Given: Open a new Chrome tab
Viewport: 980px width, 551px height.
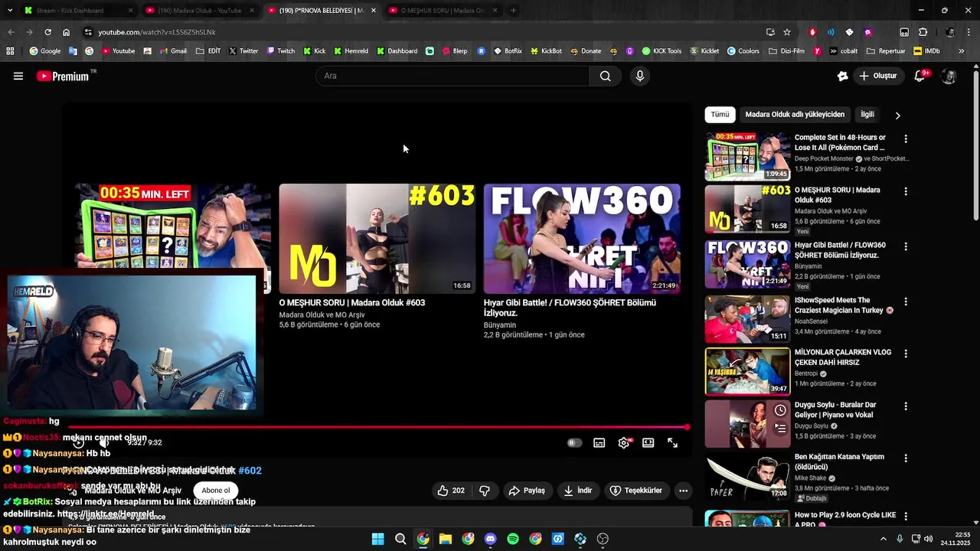Looking at the screenshot, I should [513, 11].
